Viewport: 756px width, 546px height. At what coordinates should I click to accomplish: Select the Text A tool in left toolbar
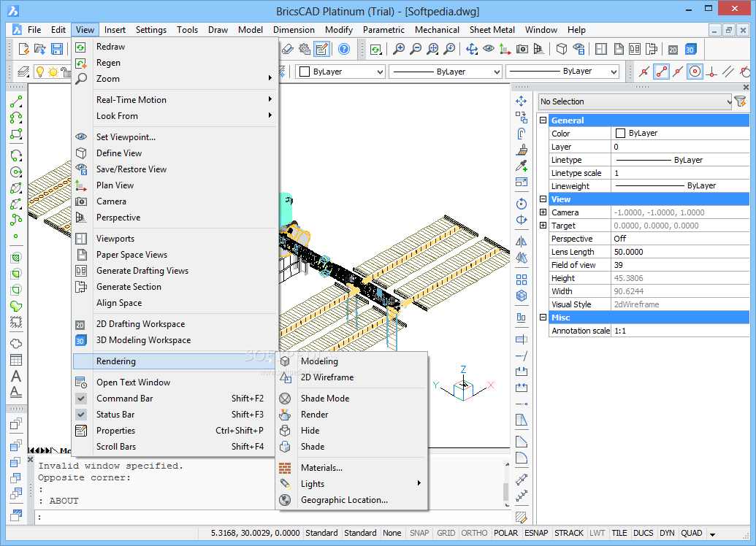coord(16,376)
